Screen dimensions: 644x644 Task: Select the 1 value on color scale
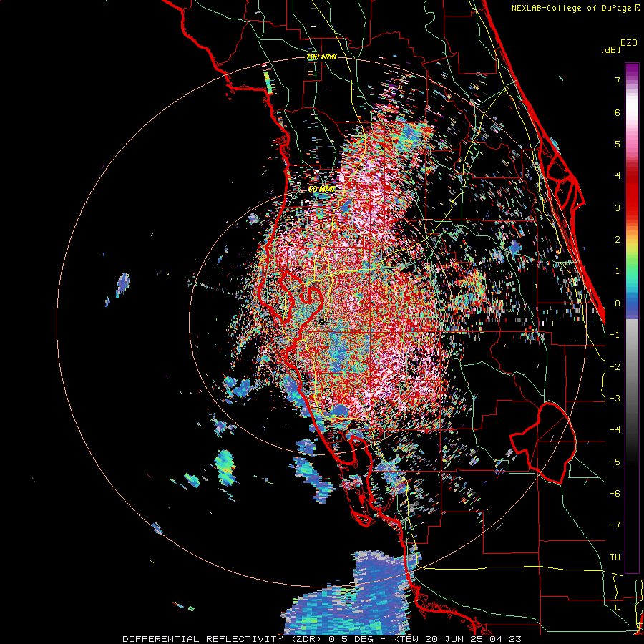(x=618, y=271)
